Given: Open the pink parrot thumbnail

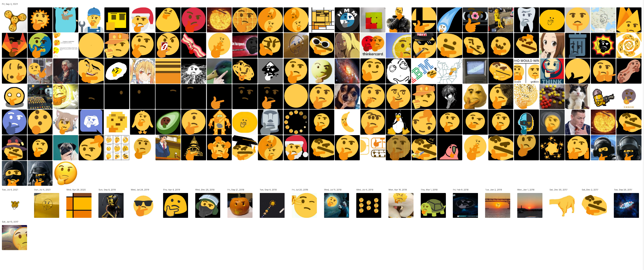Looking at the screenshot, I should [450, 148].
